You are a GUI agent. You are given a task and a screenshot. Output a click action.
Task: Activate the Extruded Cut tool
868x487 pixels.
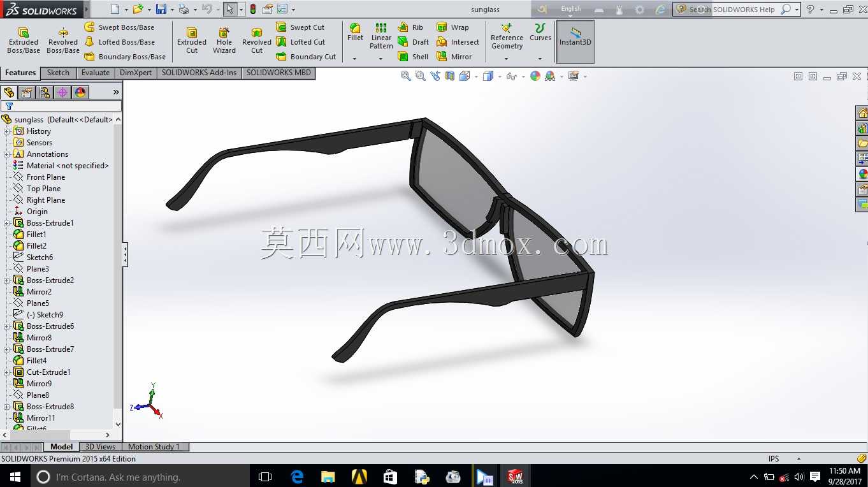[x=192, y=40]
